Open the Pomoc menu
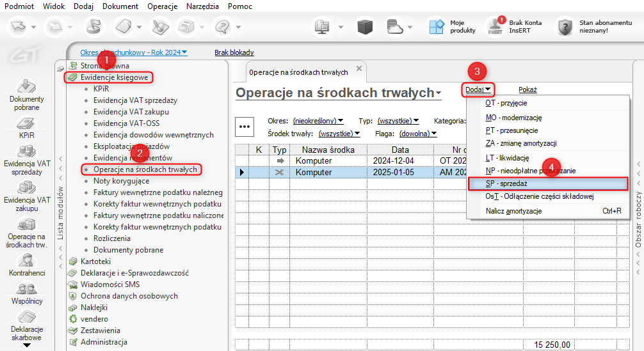This screenshot has width=644, height=351. click(240, 6)
